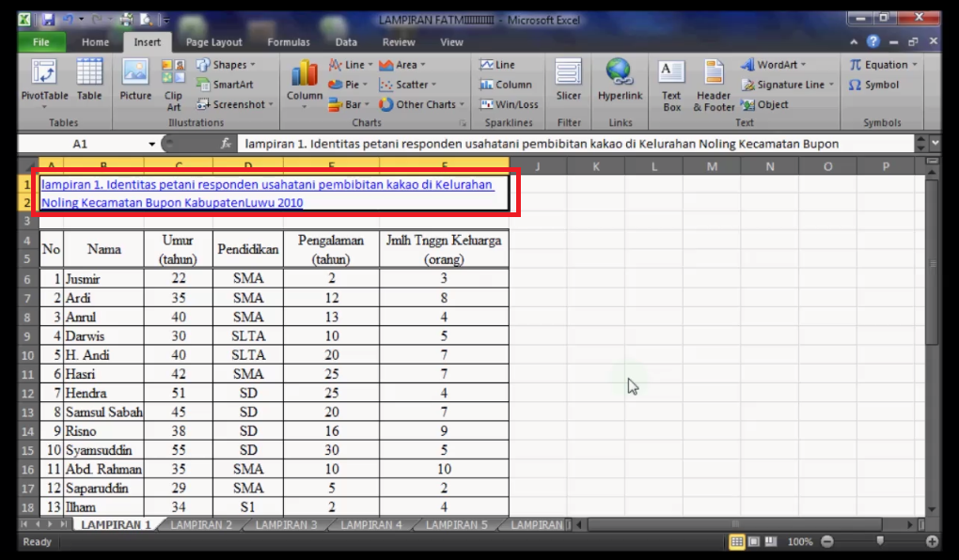959x560 pixels.
Task: Insert a Column chart
Action: (304, 85)
